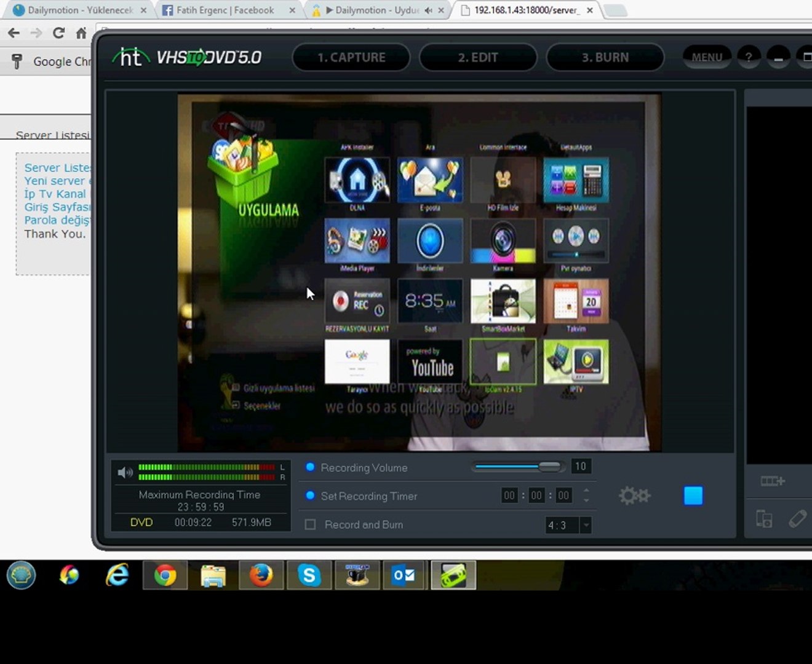
Task: Open the Windows Start menu
Action: coord(21,576)
